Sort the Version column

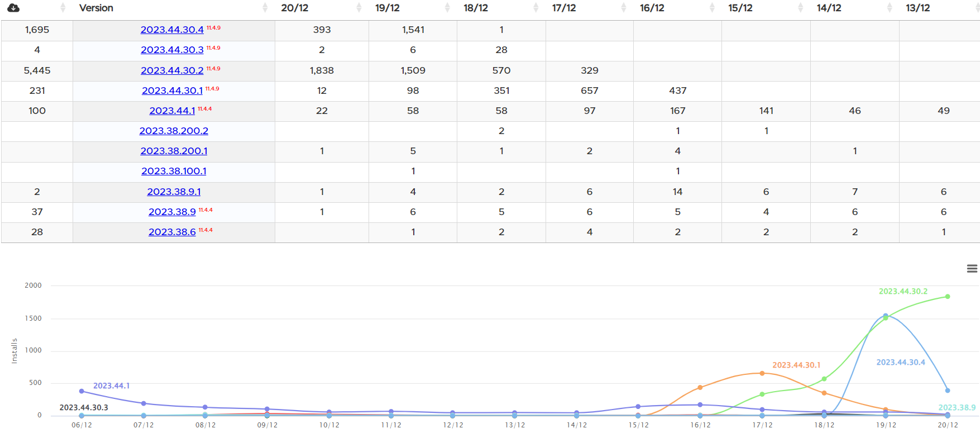point(265,8)
